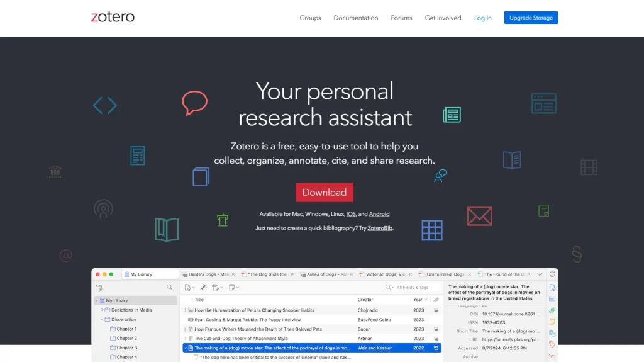Select the Chapter 4 folder
The width and height of the screenshot is (644, 362).
123,357
